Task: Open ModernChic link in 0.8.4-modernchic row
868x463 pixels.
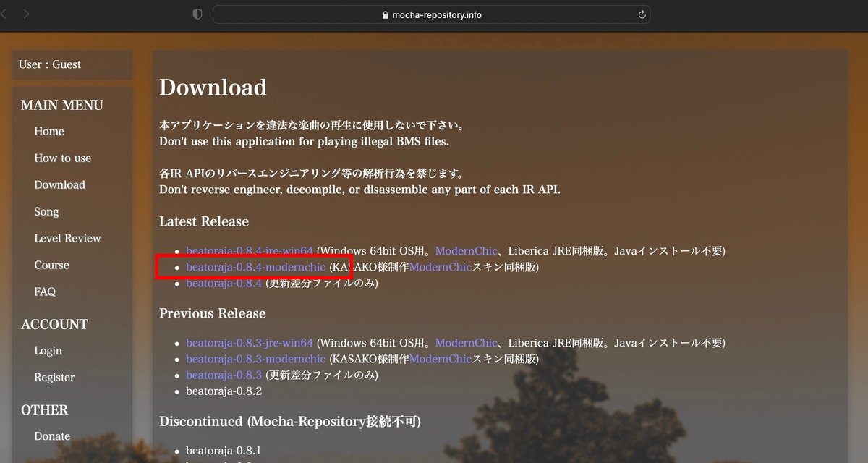Action: click(441, 267)
